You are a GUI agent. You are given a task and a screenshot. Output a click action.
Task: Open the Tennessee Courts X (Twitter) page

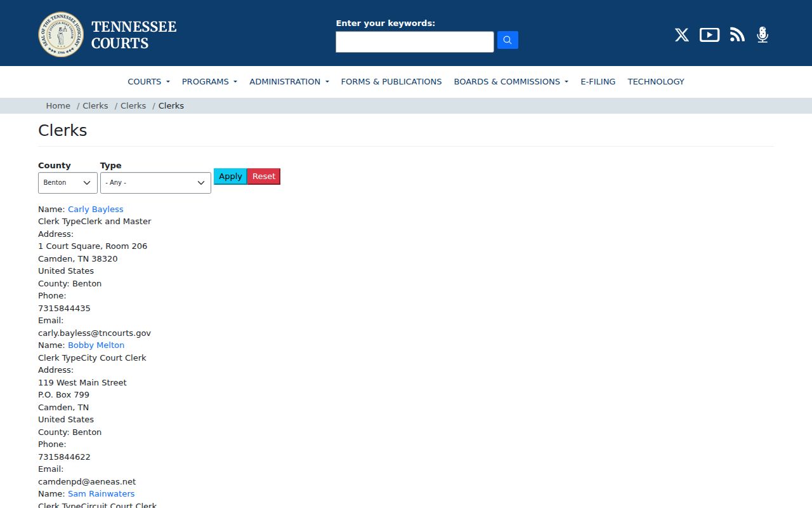pos(681,35)
